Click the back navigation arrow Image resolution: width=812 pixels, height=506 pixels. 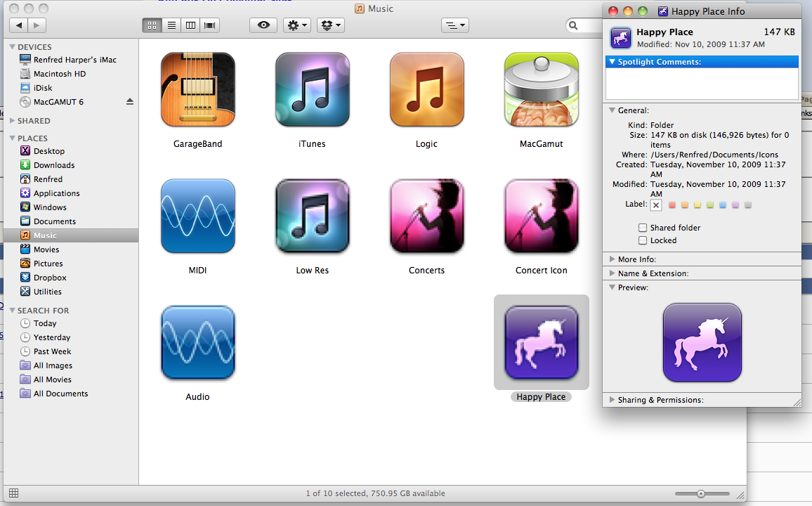tap(19, 25)
